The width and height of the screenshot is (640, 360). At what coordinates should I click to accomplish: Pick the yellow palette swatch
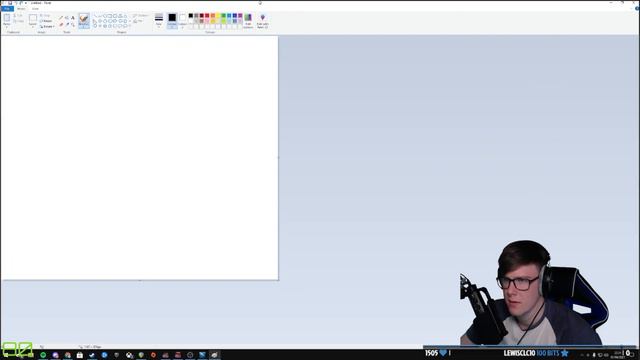pyautogui.click(x=218, y=16)
